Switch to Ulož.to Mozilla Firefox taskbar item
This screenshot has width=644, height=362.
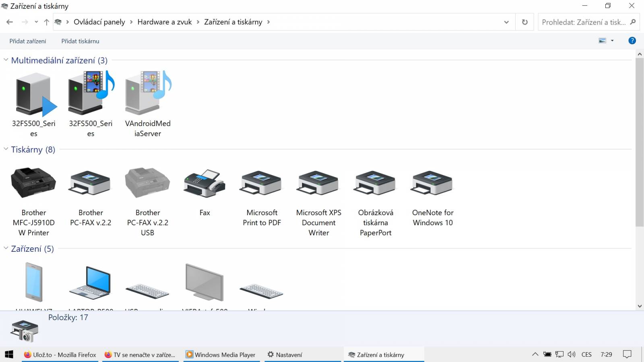[60, 354]
